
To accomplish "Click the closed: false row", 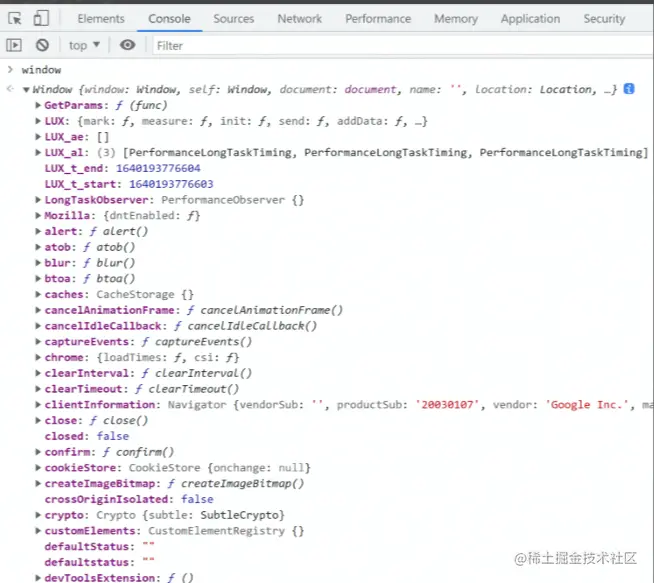I will point(87,436).
